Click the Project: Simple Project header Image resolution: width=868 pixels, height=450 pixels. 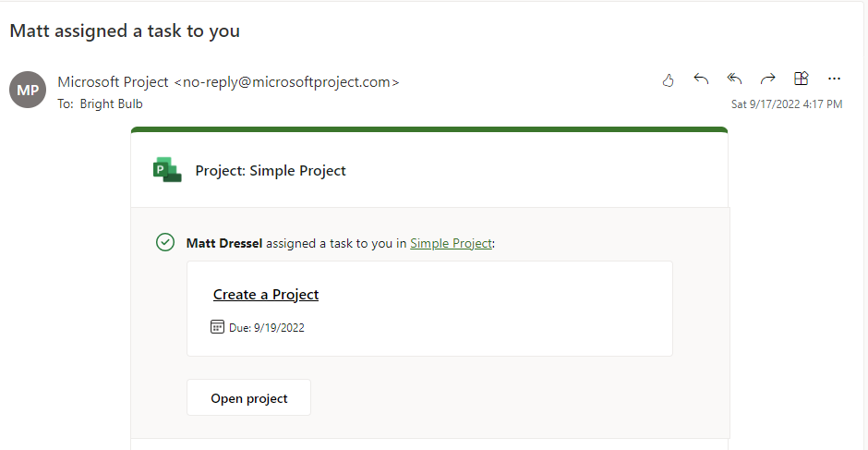click(x=271, y=171)
